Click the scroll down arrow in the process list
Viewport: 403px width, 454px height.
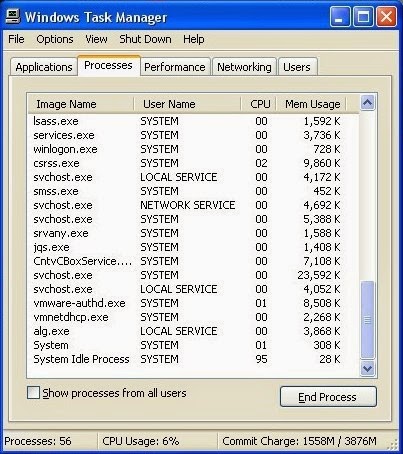point(367,368)
